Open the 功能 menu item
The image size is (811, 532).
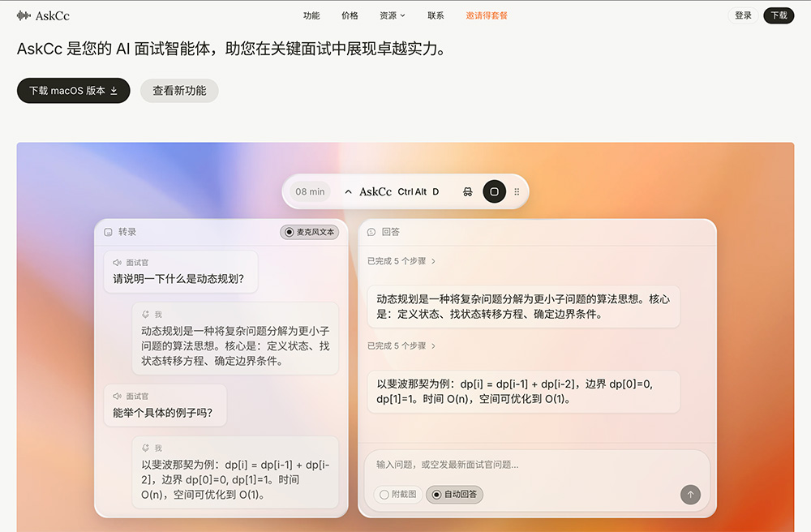[311, 15]
